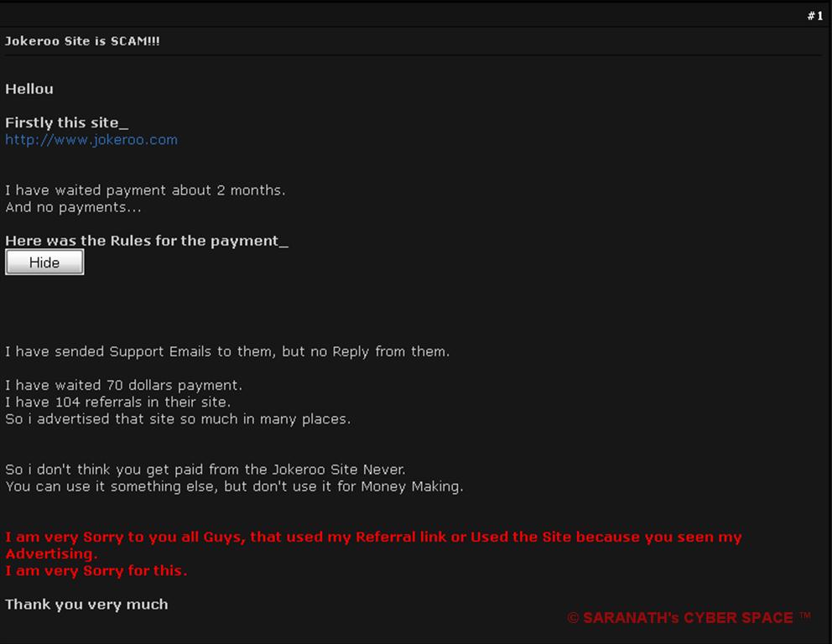Click the "advertised that site so much" line
The height and width of the screenshot is (644, 832).
(178, 419)
